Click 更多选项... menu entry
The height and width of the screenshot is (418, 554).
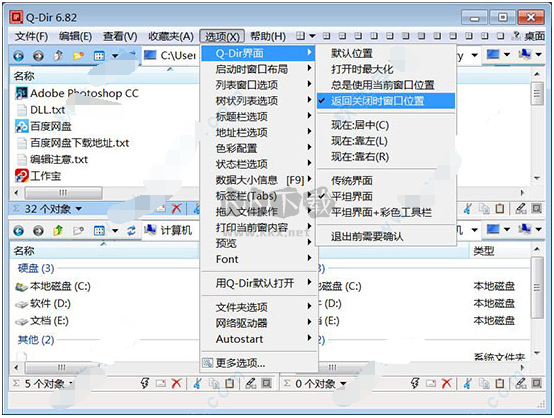[x=259, y=363]
